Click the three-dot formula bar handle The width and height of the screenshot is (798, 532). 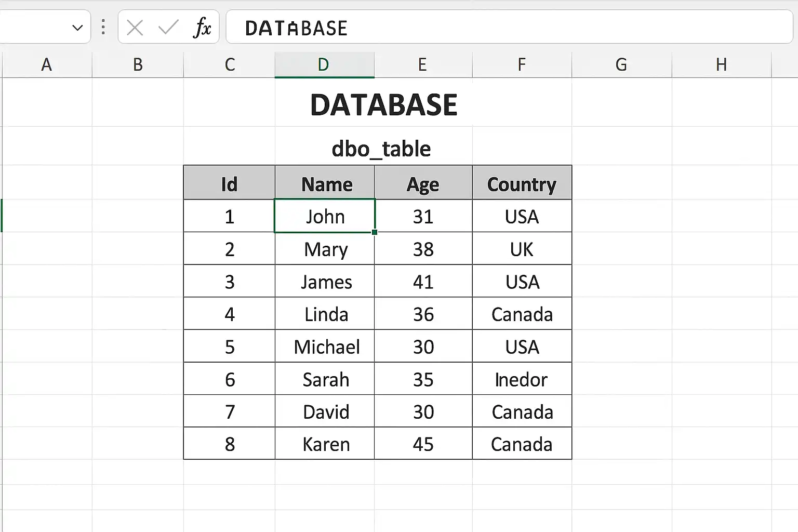(103, 27)
